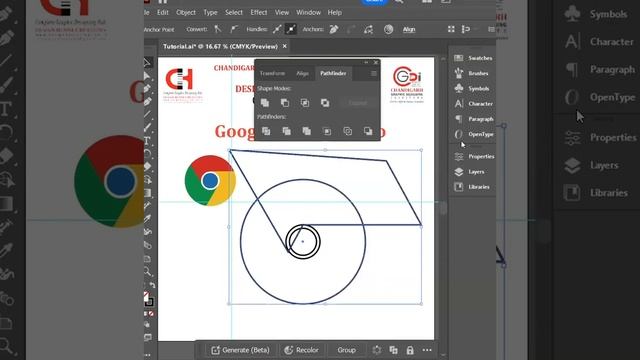The height and width of the screenshot is (360, 640).
Task: Open the Object menu
Action: [186, 13]
